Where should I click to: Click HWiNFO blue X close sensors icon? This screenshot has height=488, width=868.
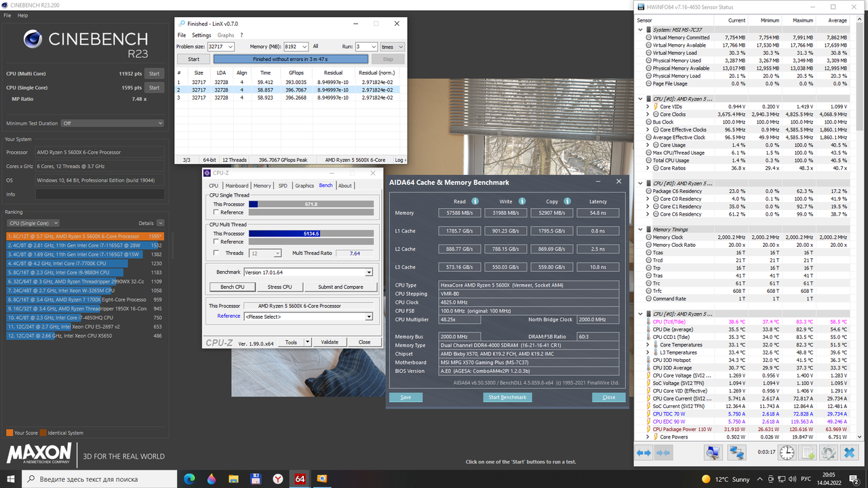[850, 452]
